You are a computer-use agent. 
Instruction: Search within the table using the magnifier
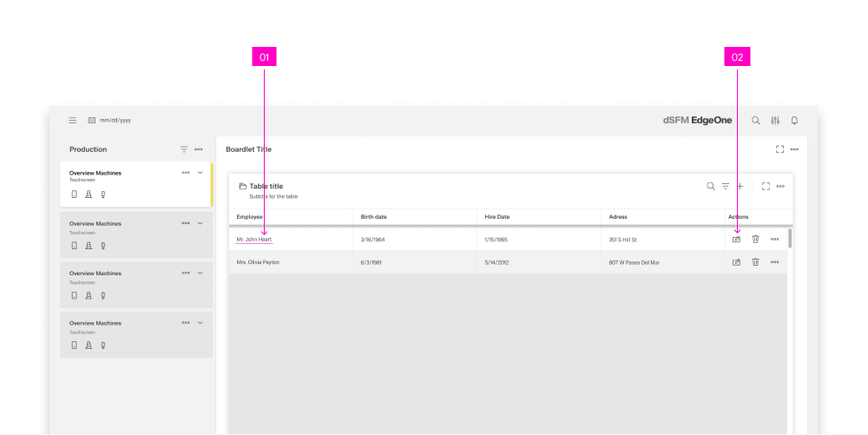(x=711, y=186)
